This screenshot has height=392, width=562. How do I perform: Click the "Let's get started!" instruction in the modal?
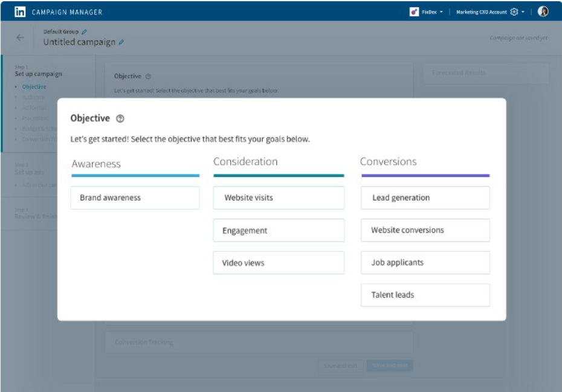pyautogui.click(x=190, y=139)
